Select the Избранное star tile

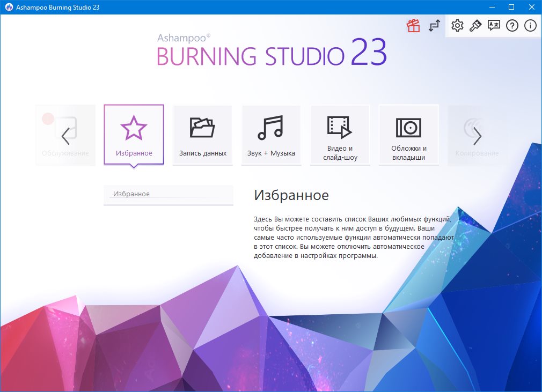pos(134,135)
